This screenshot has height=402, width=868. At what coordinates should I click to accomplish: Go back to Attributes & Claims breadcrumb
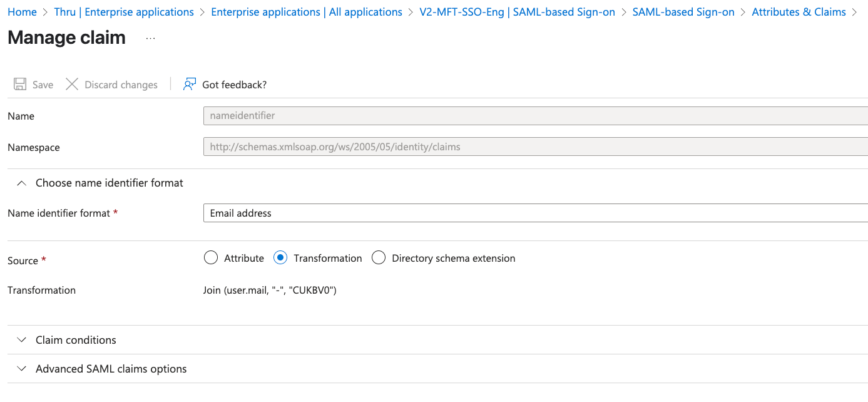click(799, 12)
